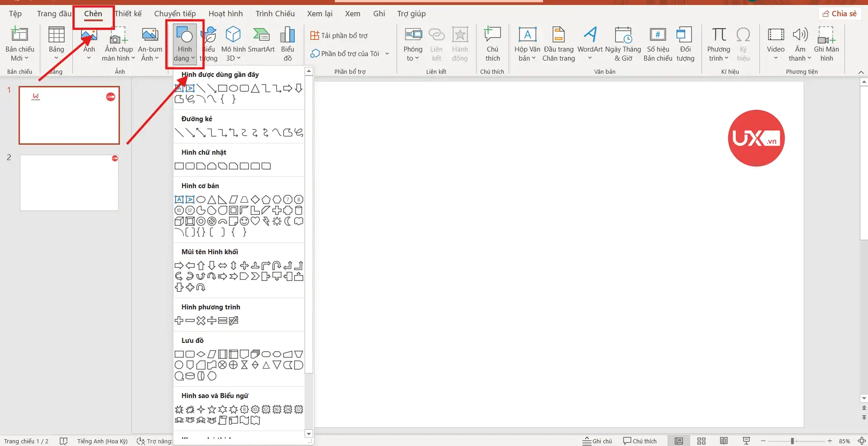This screenshot has height=446, width=868.
Task: Toggle Ghi chú notes pane in status bar
Action: pos(597,441)
